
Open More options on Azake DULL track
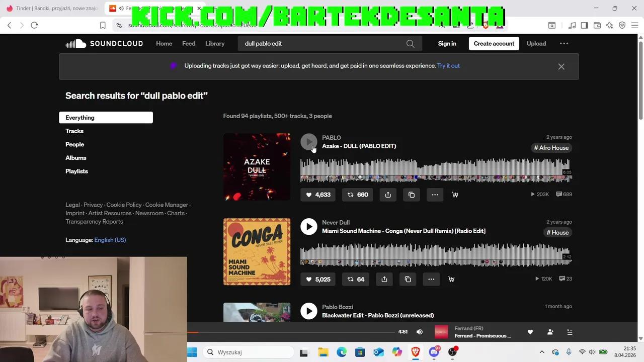pyautogui.click(x=435, y=195)
